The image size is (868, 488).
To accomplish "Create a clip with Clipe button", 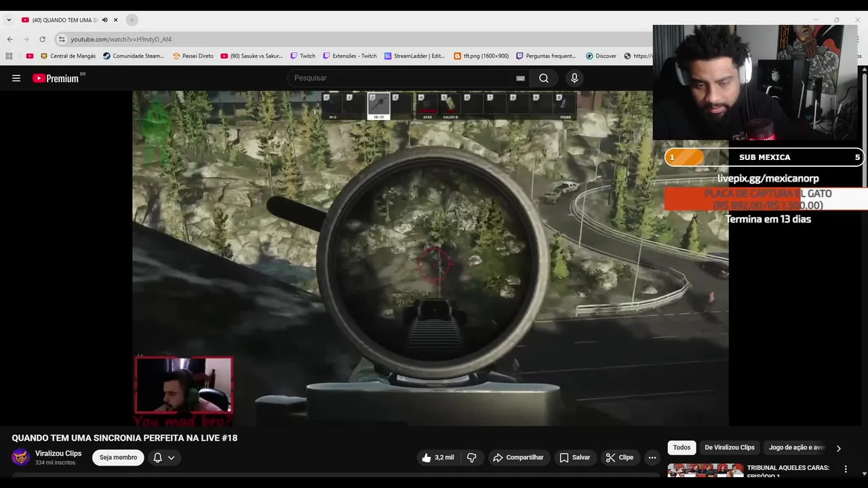I will (x=620, y=457).
